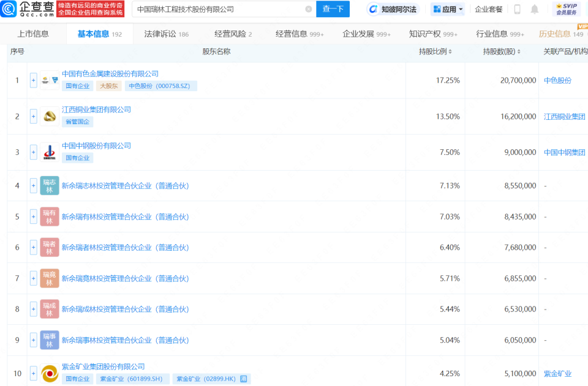Open 新余瑞有林投资管理合伙企业 link
588x386 pixels.
(x=125, y=217)
